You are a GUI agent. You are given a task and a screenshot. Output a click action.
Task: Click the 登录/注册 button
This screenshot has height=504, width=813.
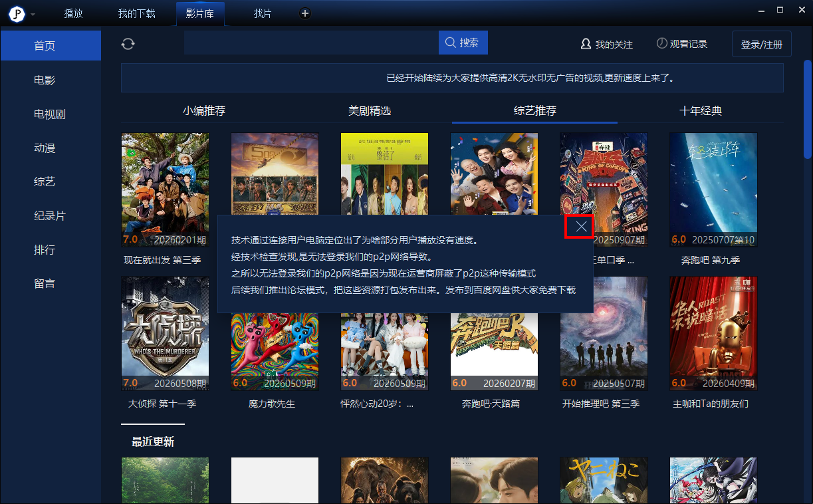(762, 45)
